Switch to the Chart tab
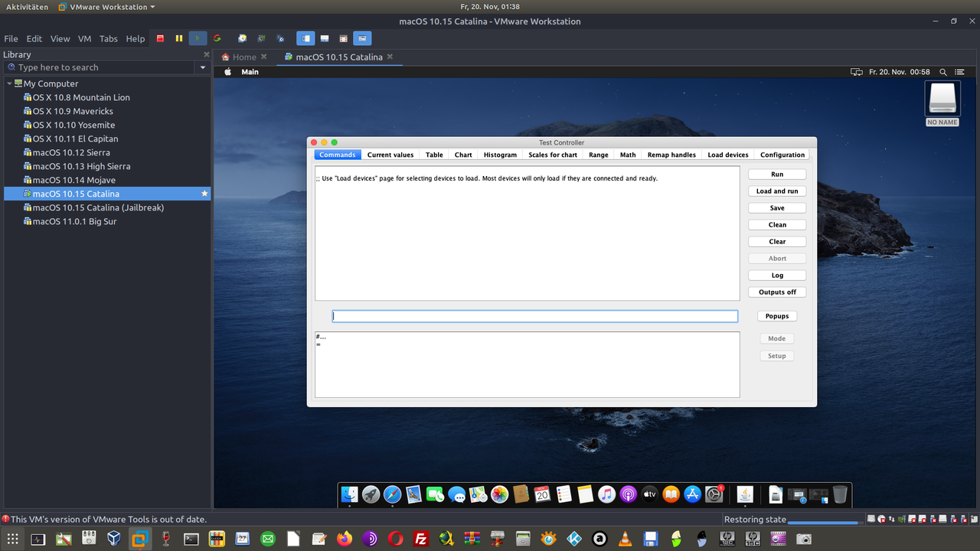 point(463,155)
